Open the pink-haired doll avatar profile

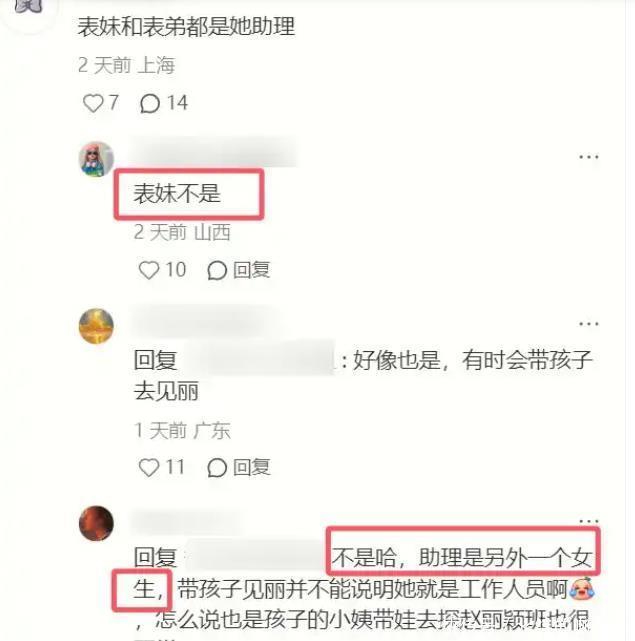pos(96,159)
